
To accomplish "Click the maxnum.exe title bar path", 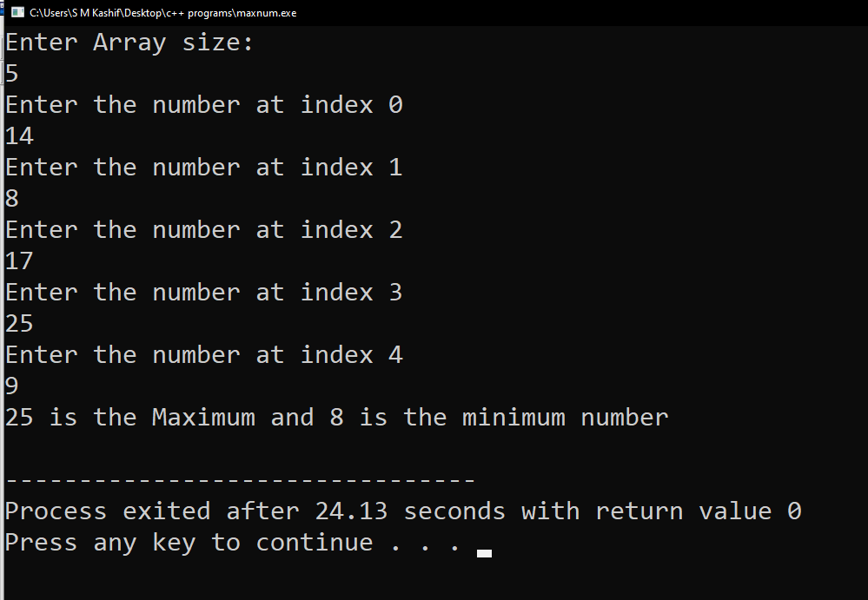I will (162, 13).
